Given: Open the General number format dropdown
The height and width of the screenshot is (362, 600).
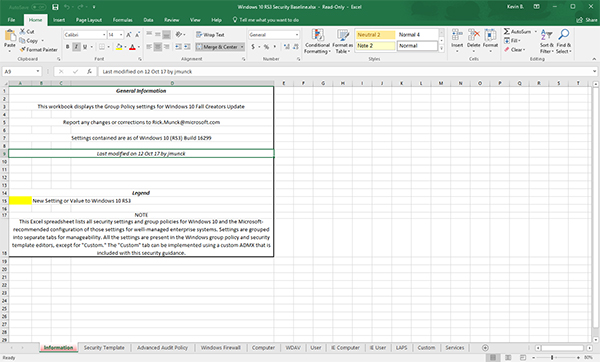Looking at the screenshot, I should 297,35.
